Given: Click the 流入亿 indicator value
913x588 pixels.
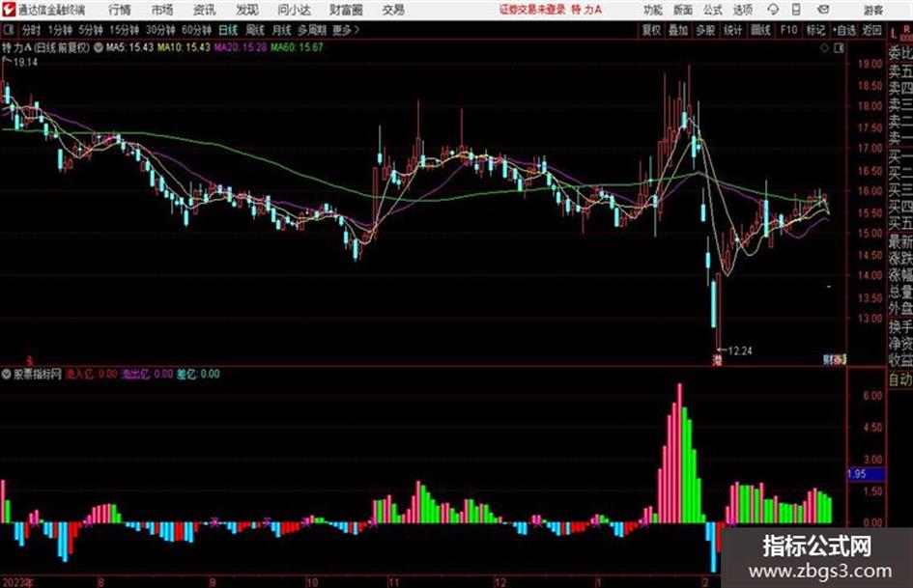Looking at the screenshot, I should pyautogui.click(x=91, y=374).
